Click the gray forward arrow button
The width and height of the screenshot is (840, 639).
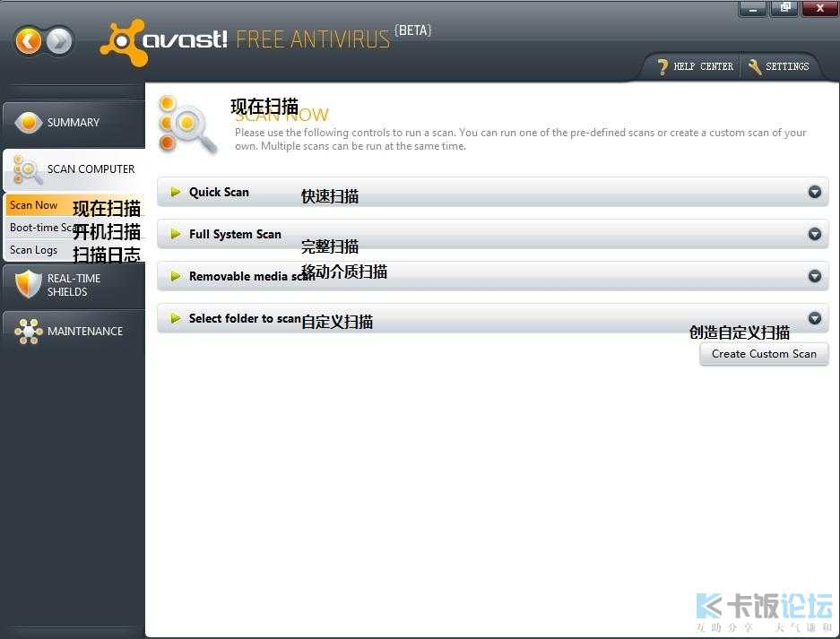click(59, 40)
